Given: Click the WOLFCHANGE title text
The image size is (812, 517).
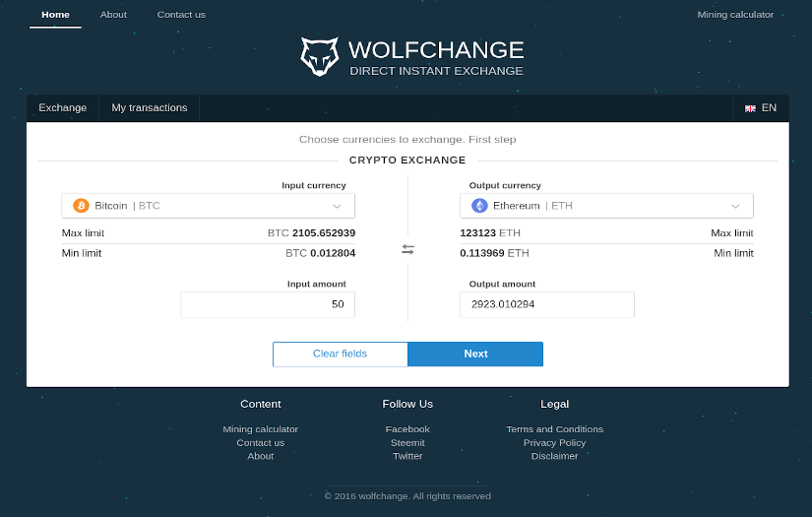Looking at the screenshot, I should tap(436, 50).
